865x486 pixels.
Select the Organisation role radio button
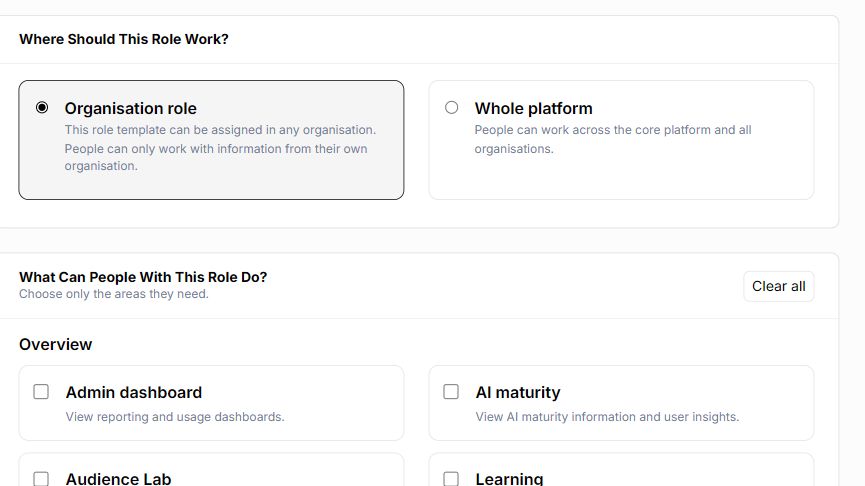pyautogui.click(x=42, y=108)
